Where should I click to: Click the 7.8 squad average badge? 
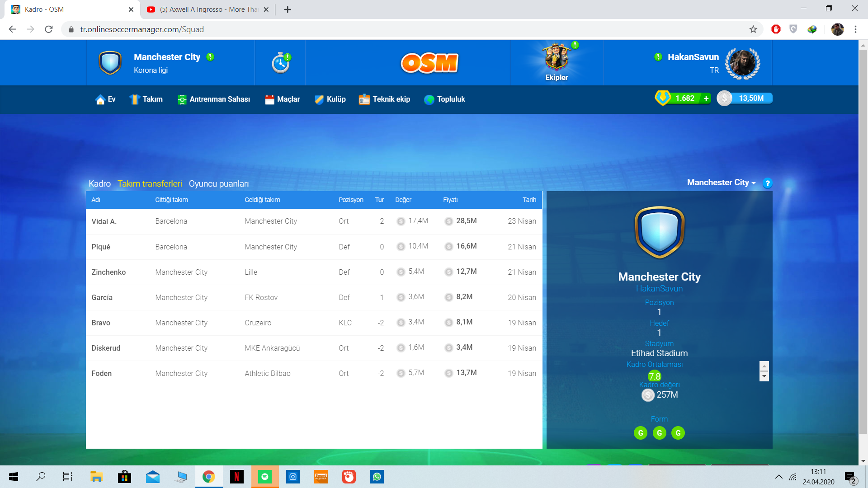(x=654, y=376)
